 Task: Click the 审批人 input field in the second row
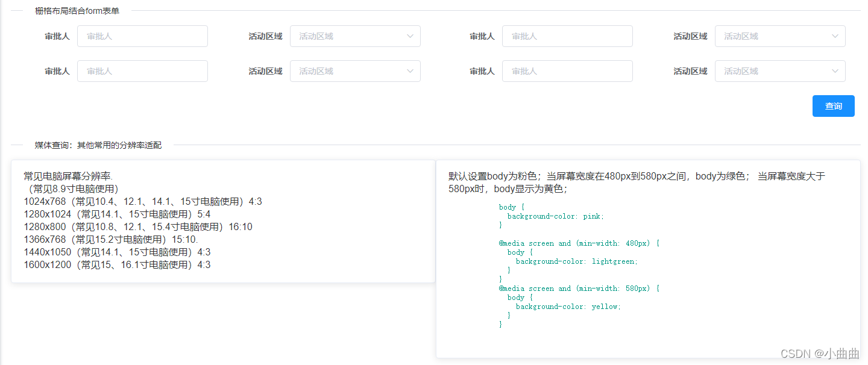pyautogui.click(x=142, y=71)
